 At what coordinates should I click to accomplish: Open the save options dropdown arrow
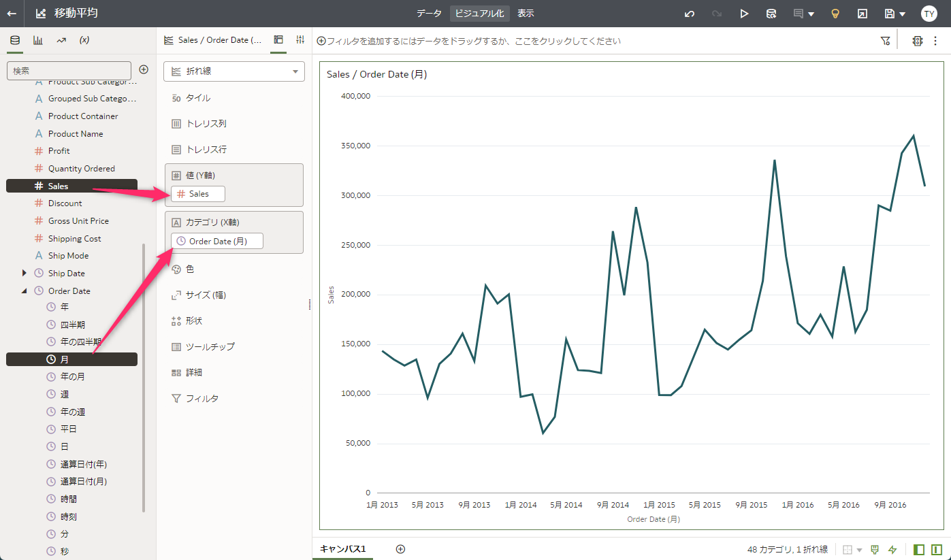point(903,14)
